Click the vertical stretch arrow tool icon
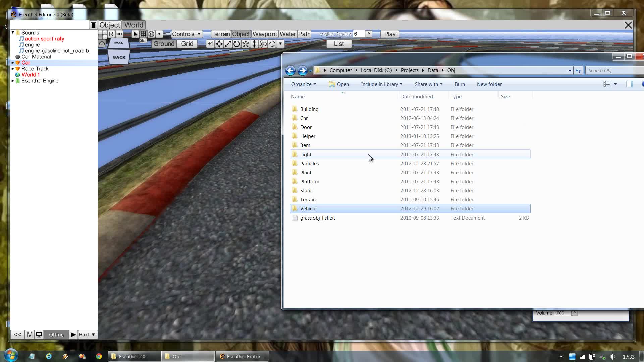The width and height of the screenshot is (644, 362). pyautogui.click(x=254, y=44)
